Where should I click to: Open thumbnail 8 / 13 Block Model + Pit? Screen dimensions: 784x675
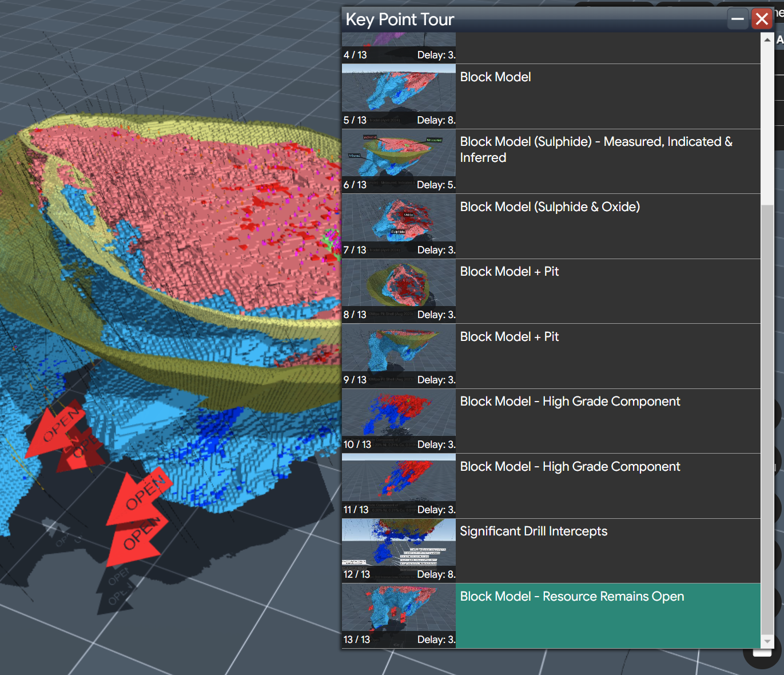point(399,291)
